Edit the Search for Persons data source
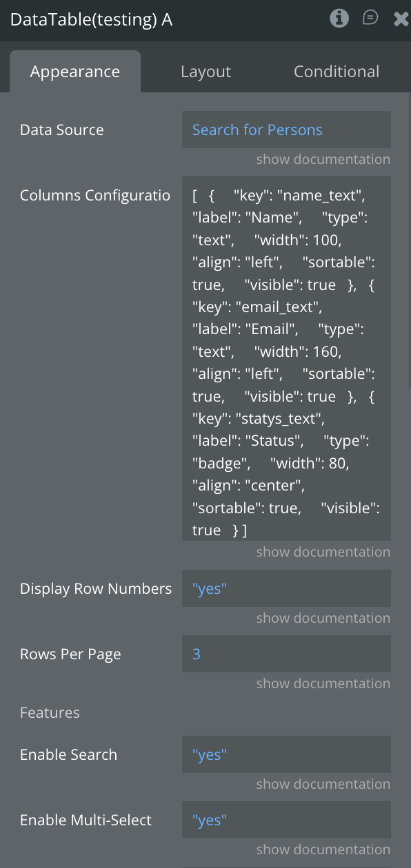 286,130
